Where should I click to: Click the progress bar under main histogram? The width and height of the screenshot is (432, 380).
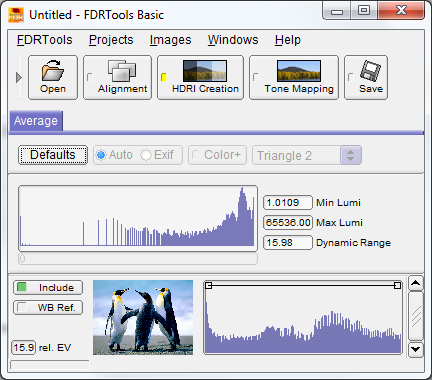(x=138, y=259)
